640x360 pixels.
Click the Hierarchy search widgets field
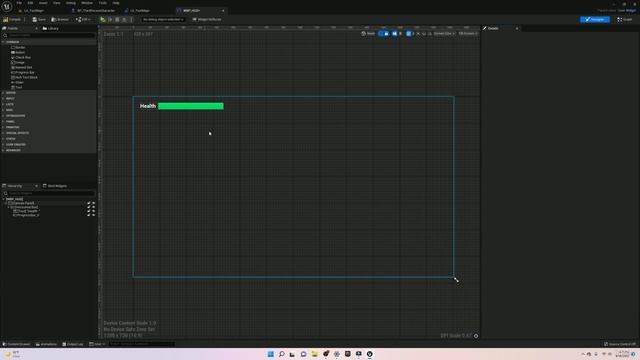(x=49, y=193)
